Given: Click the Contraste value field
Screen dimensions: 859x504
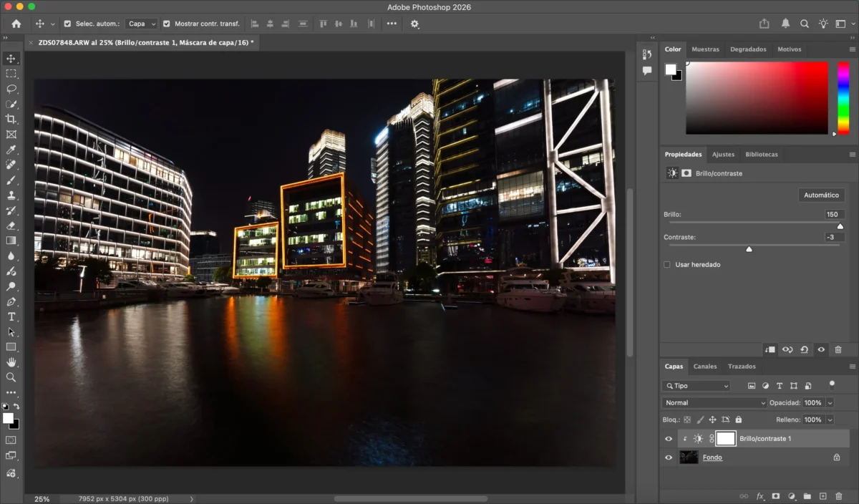Looking at the screenshot, I should click(x=833, y=237).
